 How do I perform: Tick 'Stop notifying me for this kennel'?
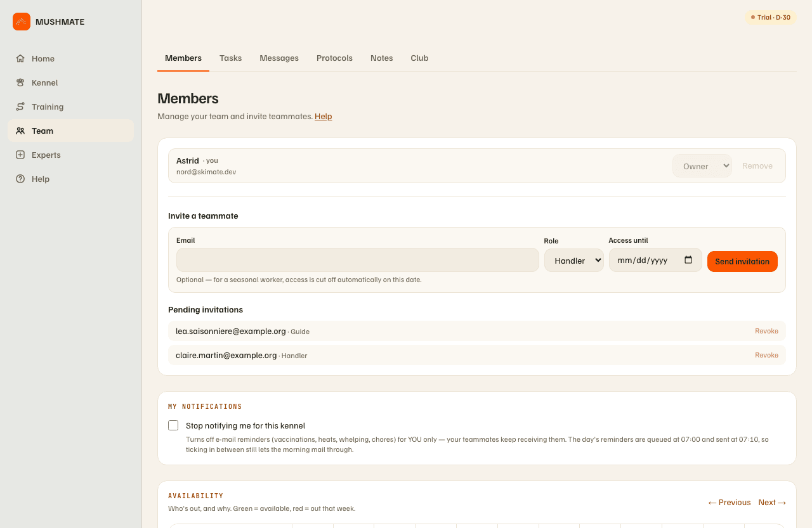(x=173, y=425)
